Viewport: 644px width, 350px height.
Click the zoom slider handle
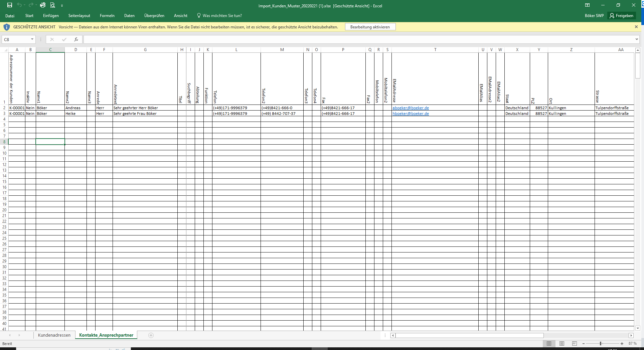[x=601, y=343]
